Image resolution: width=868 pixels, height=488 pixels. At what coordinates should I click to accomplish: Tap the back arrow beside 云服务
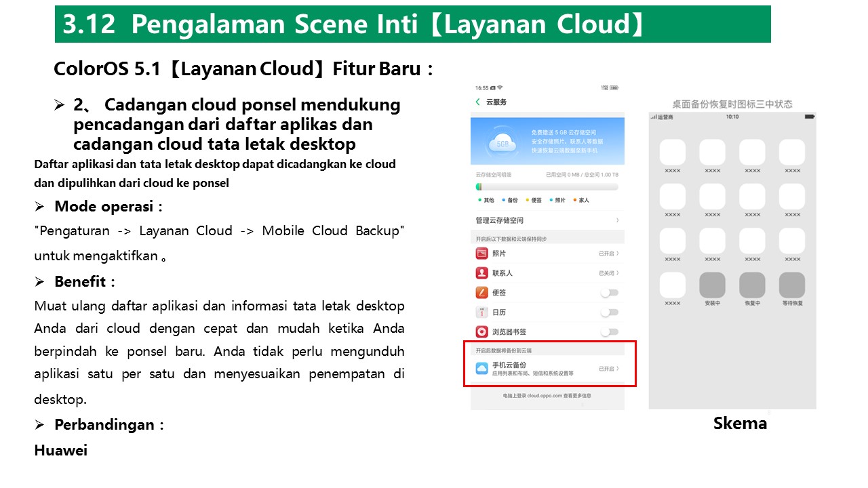tap(477, 102)
